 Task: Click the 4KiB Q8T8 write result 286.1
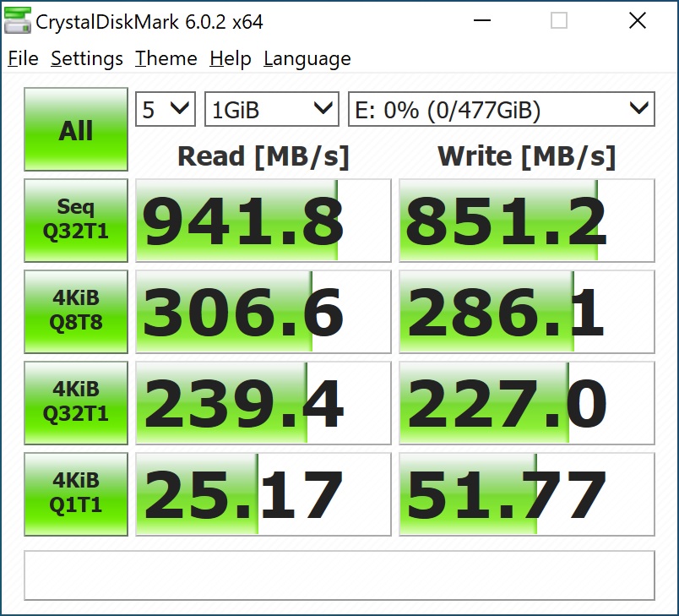(x=527, y=312)
